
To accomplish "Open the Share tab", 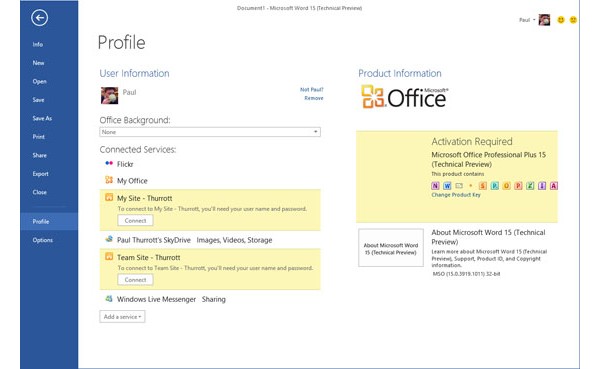I will [39, 155].
